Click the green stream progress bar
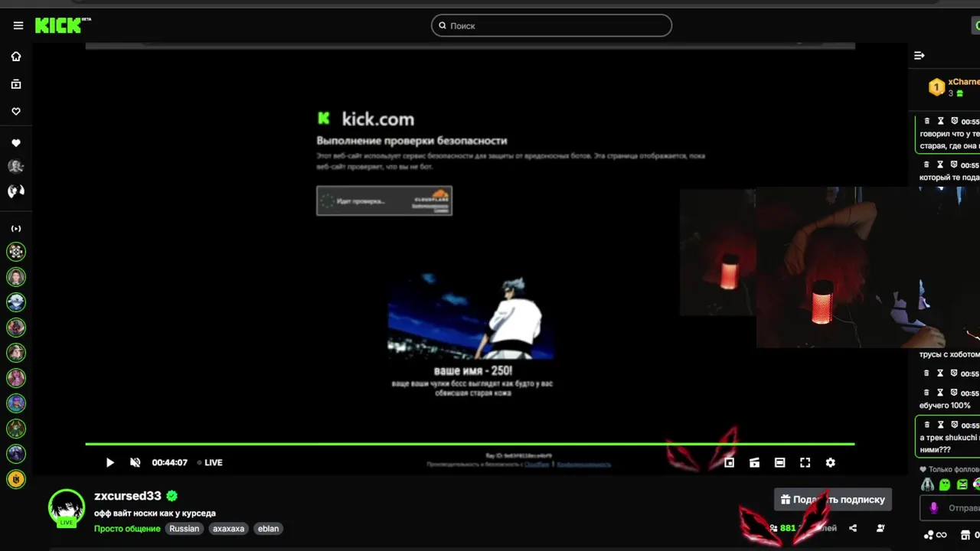Viewport: 980px width, 551px height. [469, 444]
